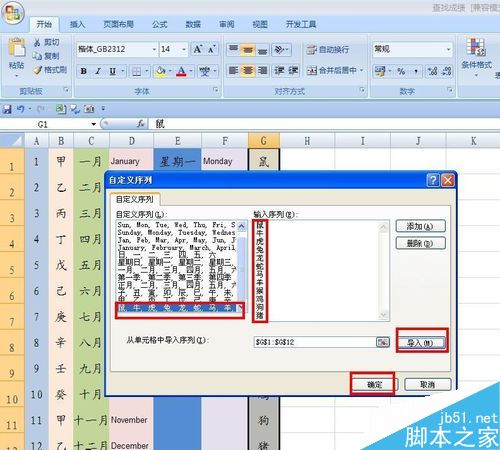
Task: Click the Wrap Text (自动换行) button
Action: click(x=328, y=50)
